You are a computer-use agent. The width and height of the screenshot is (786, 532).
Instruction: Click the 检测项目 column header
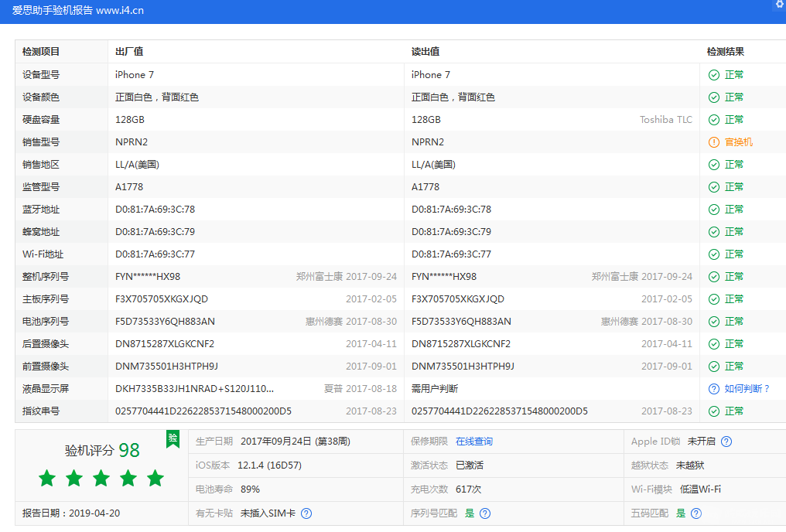pos(41,52)
